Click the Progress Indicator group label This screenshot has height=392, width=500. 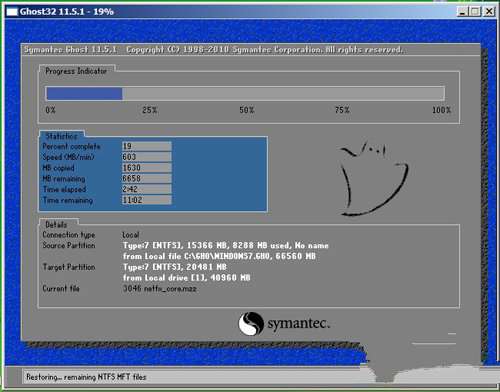[x=76, y=71]
